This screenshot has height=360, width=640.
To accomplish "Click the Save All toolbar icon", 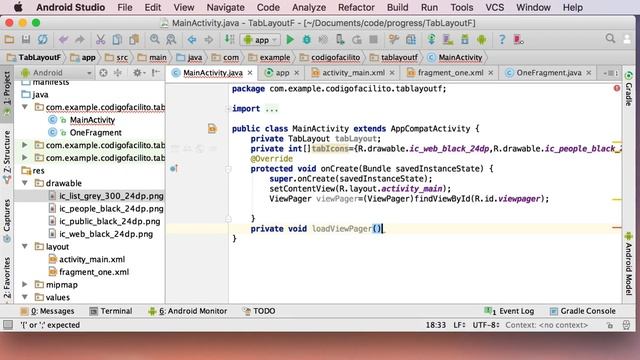I will [26, 40].
